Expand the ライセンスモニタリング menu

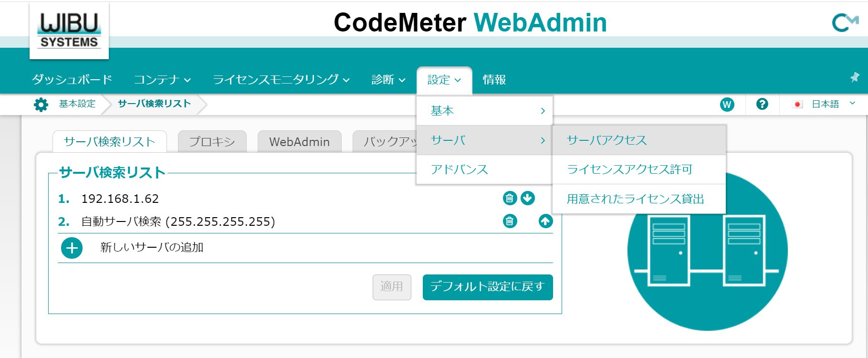281,80
